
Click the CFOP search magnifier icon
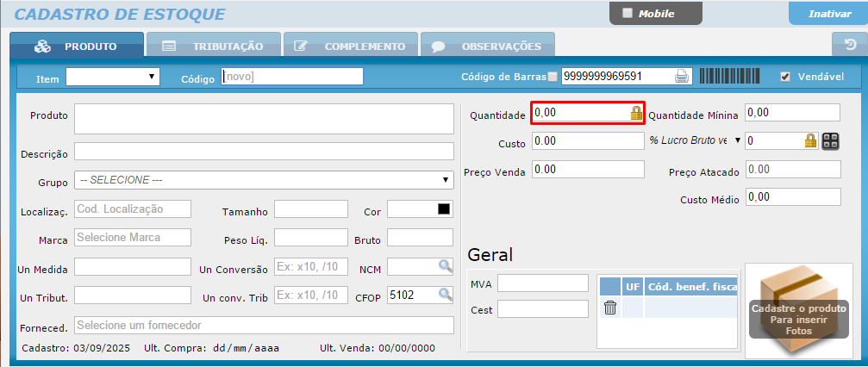tap(445, 295)
